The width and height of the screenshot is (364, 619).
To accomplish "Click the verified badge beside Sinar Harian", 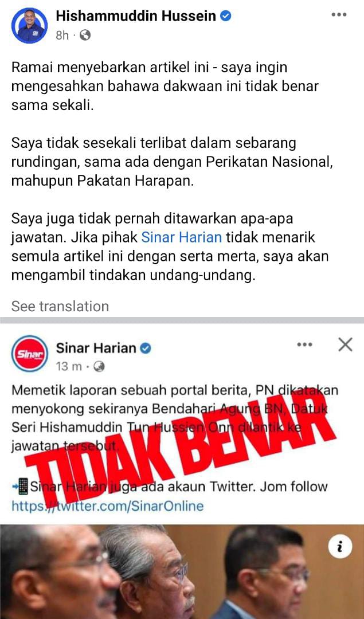I will pos(146,348).
